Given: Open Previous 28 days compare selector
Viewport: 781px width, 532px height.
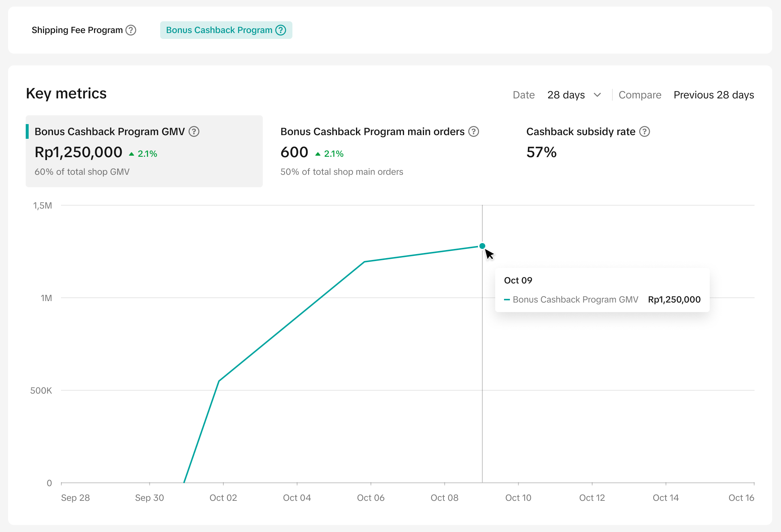Looking at the screenshot, I should [x=713, y=95].
